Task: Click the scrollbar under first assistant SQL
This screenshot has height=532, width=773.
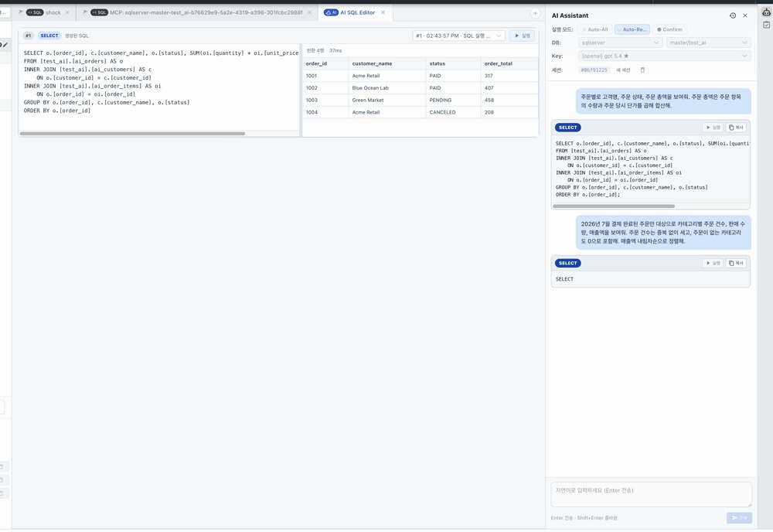Action: (613, 206)
